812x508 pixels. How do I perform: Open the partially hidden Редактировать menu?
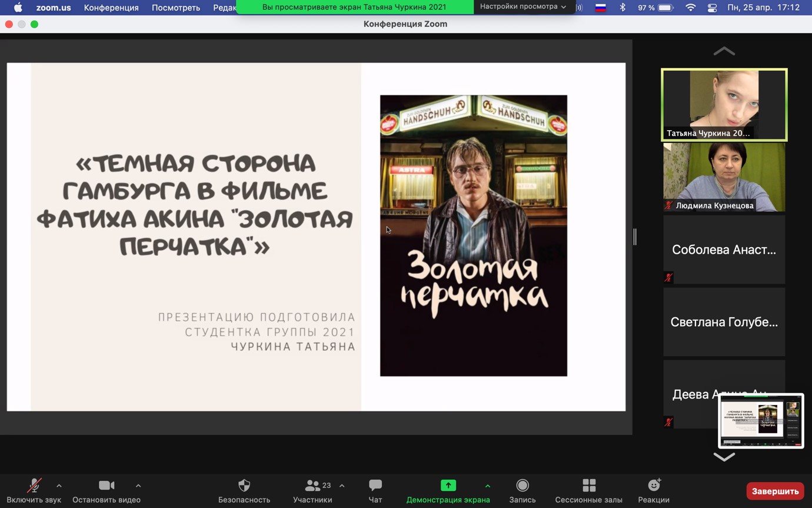coord(224,8)
